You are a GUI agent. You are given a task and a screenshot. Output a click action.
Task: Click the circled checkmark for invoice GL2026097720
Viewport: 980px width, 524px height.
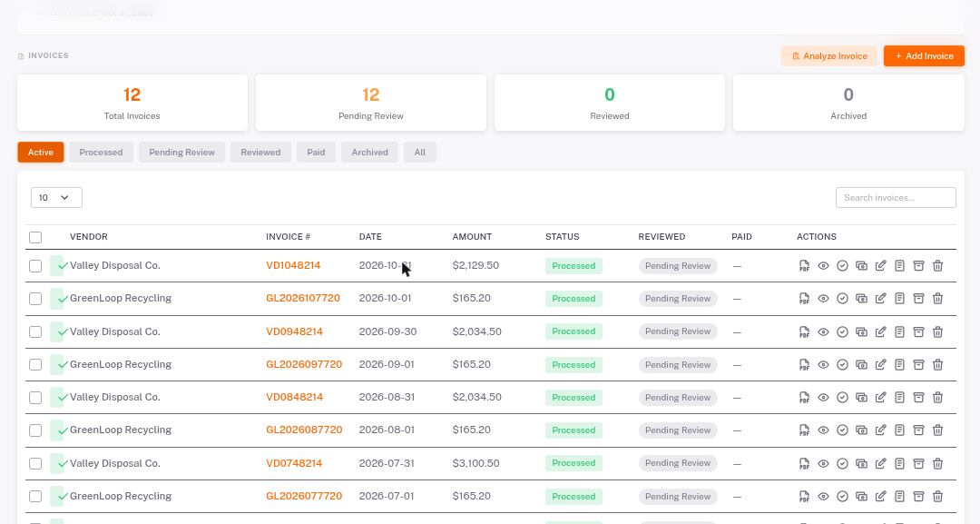pyautogui.click(x=842, y=364)
